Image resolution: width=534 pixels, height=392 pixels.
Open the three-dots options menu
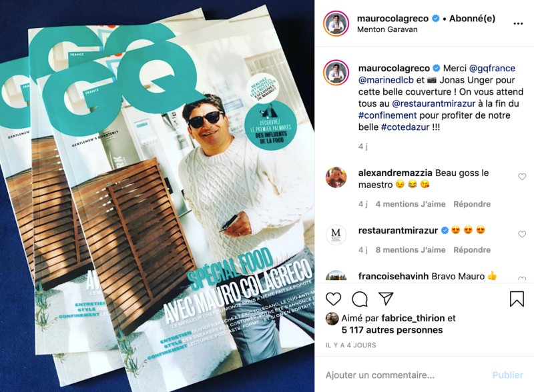coord(518,23)
